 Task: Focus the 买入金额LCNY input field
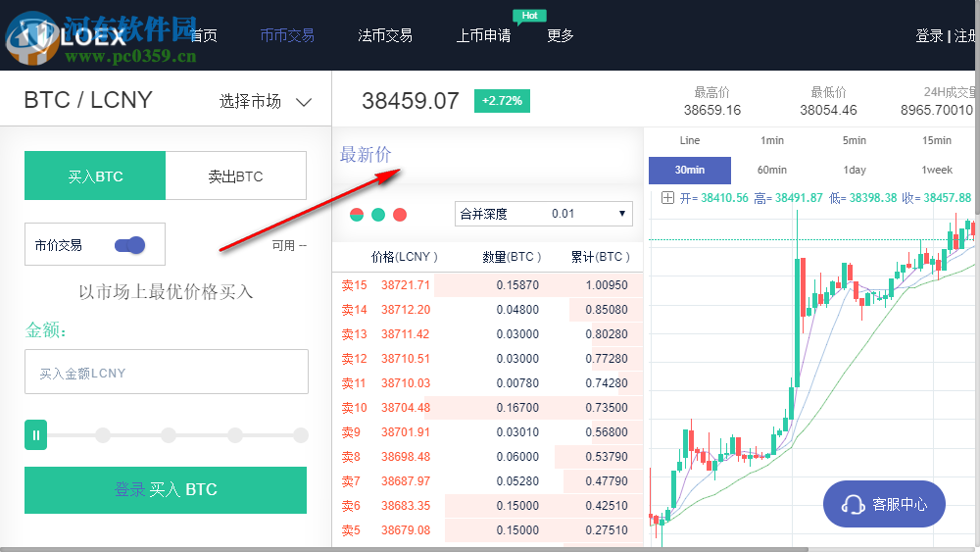coord(167,372)
